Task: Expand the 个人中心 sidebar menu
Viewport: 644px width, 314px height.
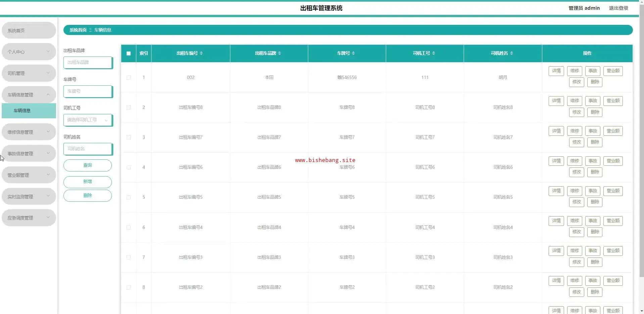Action: pyautogui.click(x=29, y=52)
